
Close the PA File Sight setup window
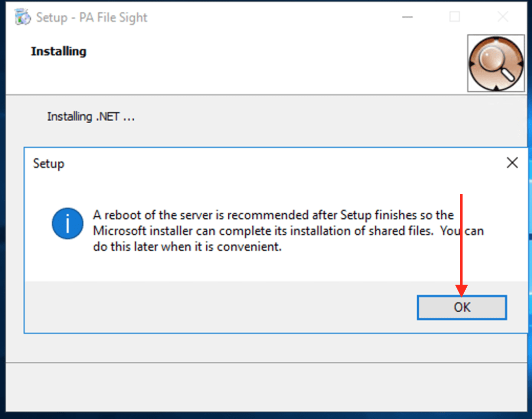[x=502, y=17]
